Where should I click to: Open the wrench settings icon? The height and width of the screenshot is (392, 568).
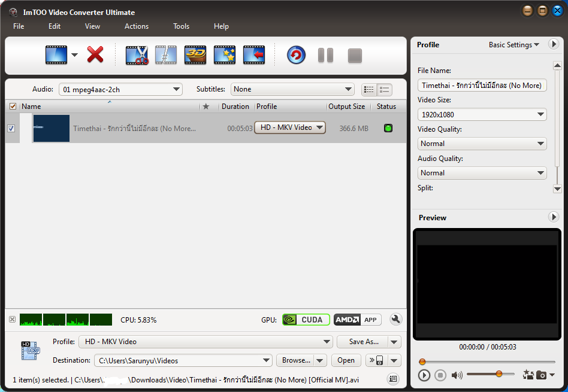[x=395, y=319]
